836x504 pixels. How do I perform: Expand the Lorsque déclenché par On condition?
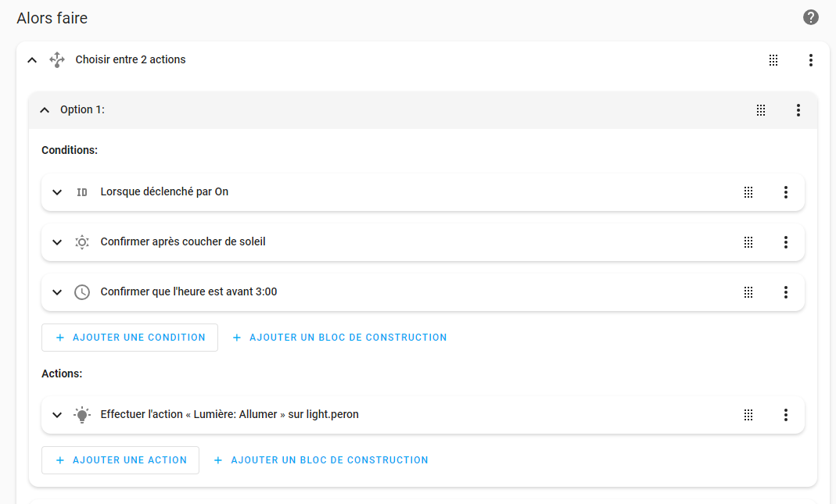pos(57,192)
